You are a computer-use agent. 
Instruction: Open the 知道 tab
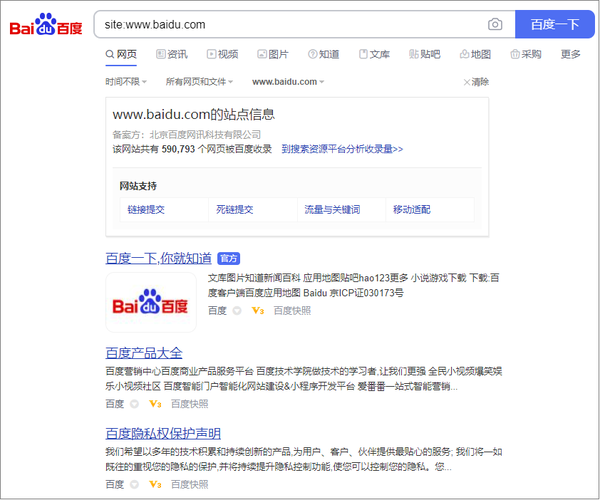324,54
